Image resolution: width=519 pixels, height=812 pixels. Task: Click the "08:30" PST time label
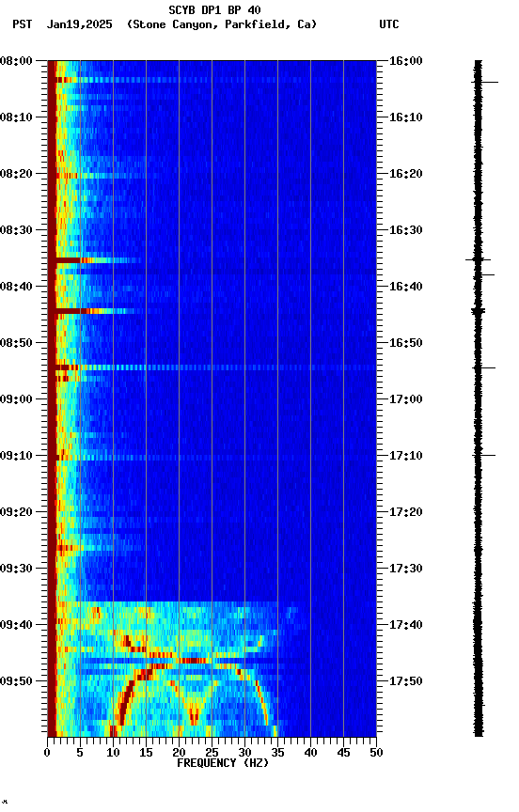(x=16, y=230)
